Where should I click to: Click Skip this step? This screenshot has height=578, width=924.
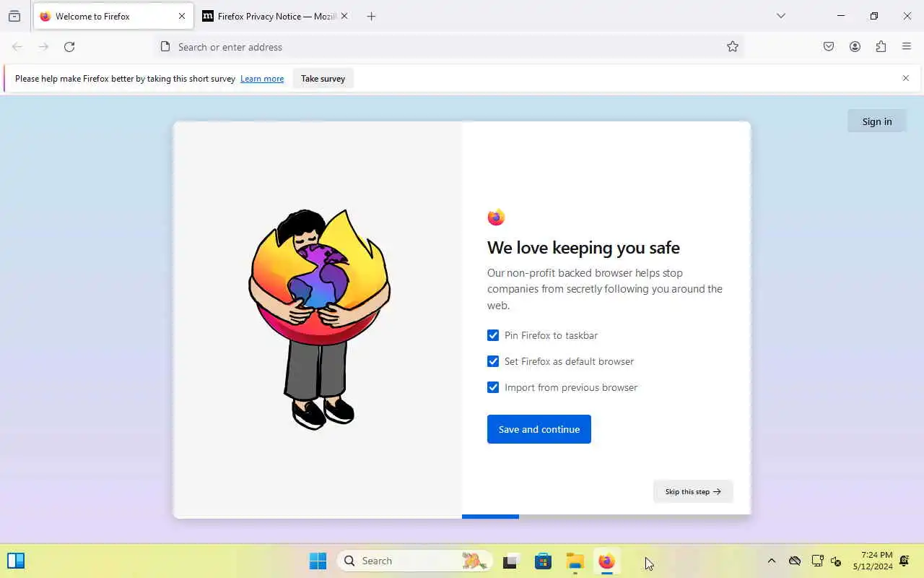click(693, 491)
